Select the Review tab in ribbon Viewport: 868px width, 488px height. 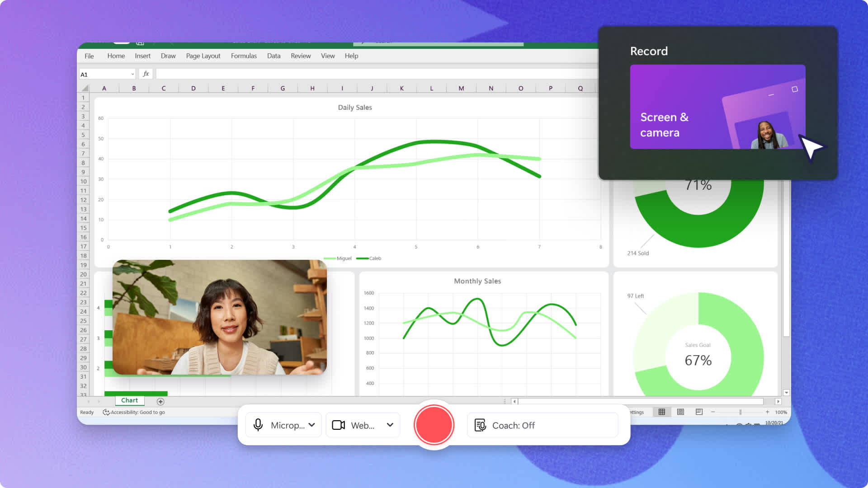click(x=299, y=56)
